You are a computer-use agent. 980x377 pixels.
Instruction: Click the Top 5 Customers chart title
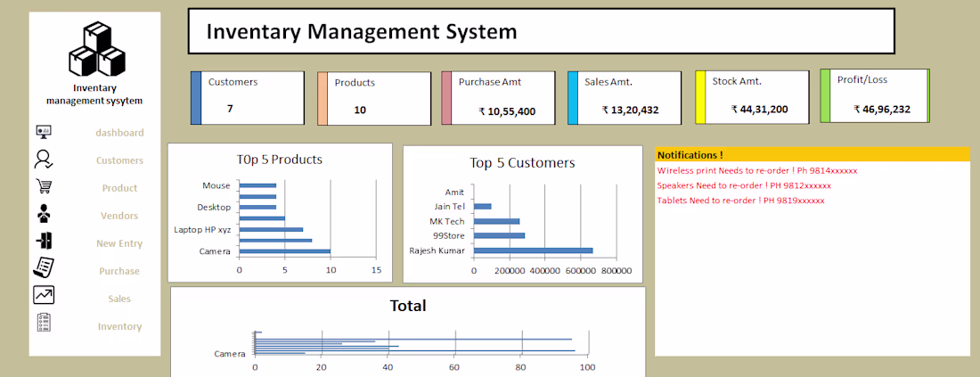pos(522,163)
